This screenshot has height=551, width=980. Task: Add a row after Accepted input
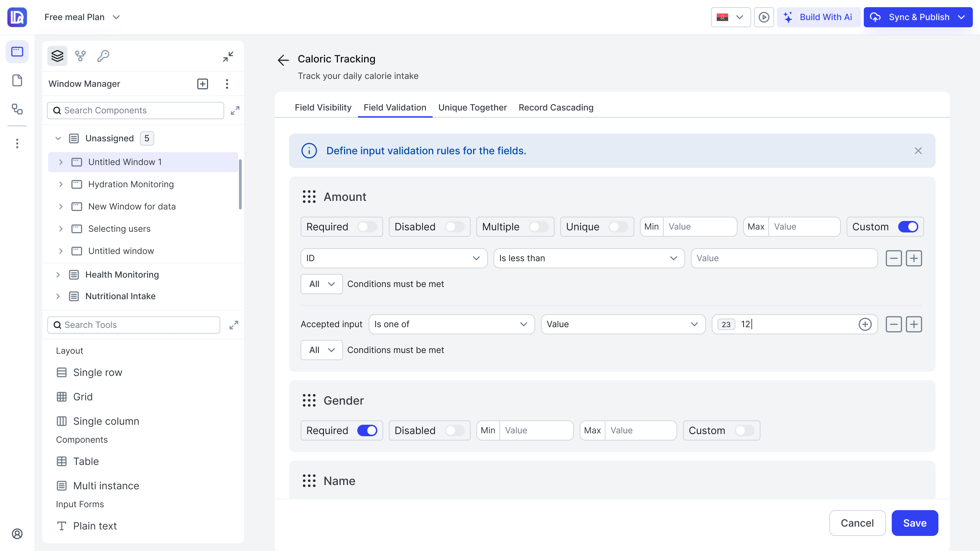pos(914,324)
